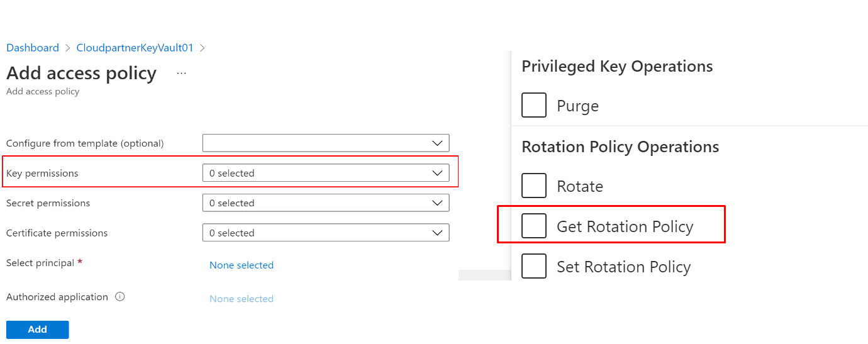Open the ellipsis more options menu
The height and width of the screenshot is (344, 868).
[181, 74]
